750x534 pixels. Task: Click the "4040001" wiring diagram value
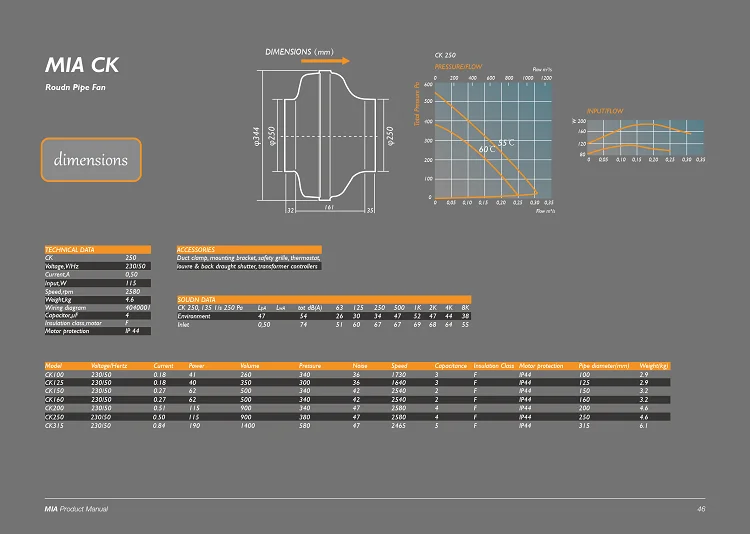(x=138, y=308)
